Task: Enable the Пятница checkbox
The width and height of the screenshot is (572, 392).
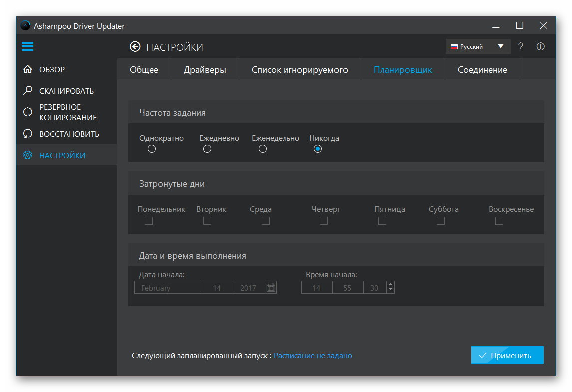Action: 382,221
